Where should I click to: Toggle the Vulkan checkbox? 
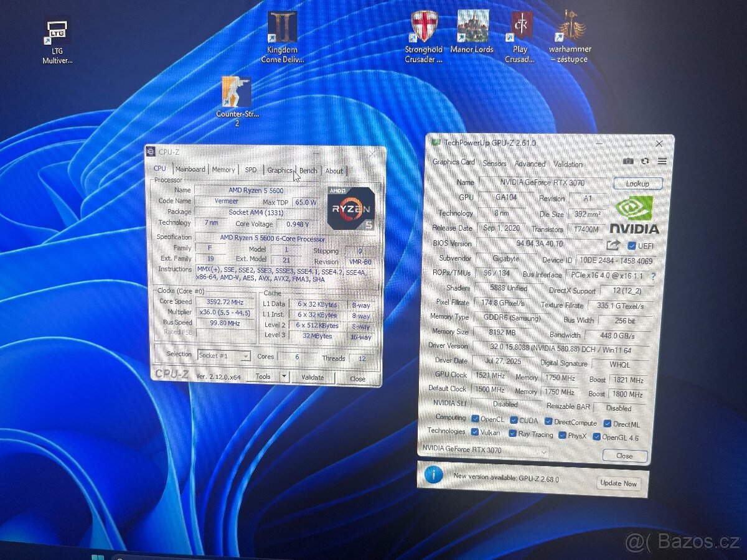pos(476,432)
